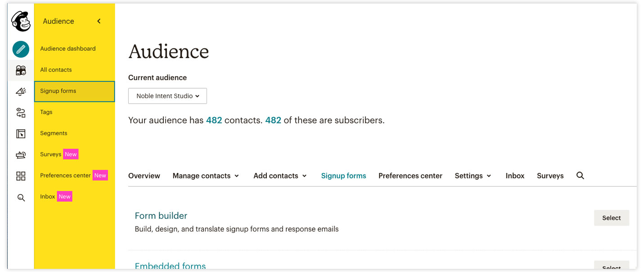Open the Preferences center tab
The width and height of the screenshot is (644, 272).
(x=410, y=176)
